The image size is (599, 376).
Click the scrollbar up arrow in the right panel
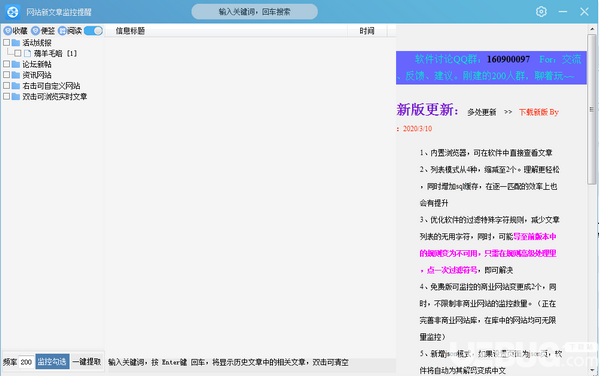pos(592,29)
